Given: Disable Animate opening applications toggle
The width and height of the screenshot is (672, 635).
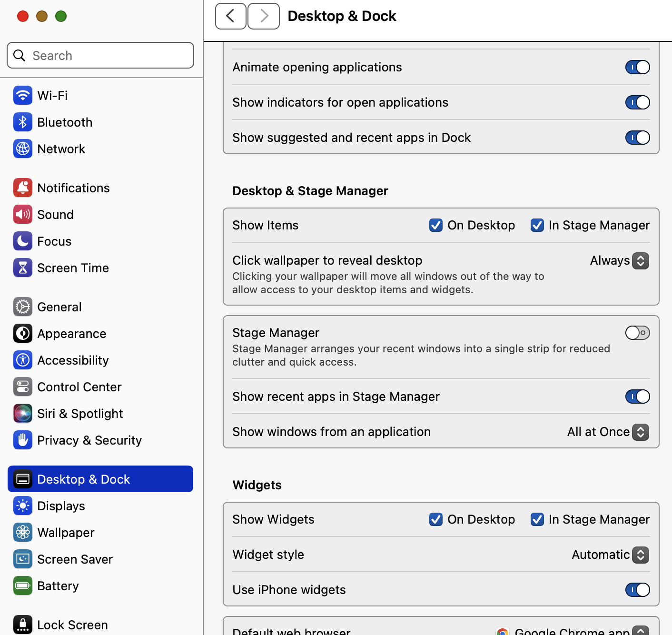Looking at the screenshot, I should click(638, 67).
